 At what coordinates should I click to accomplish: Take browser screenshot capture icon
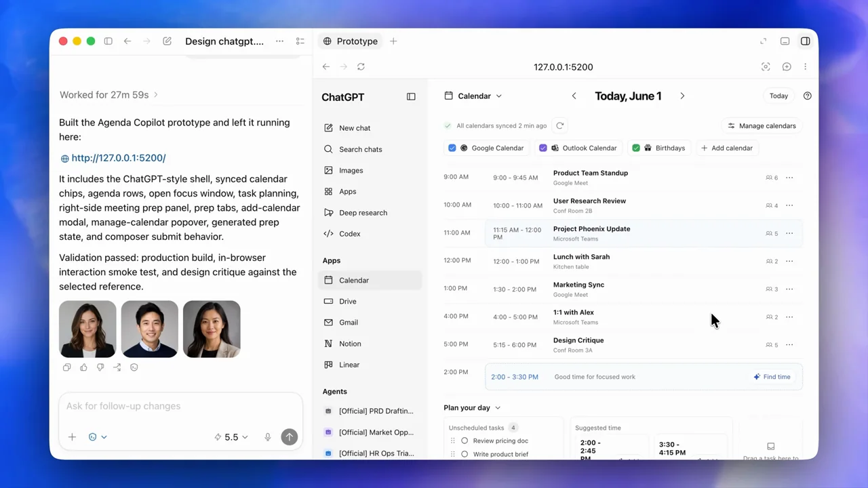click(766, 66)
